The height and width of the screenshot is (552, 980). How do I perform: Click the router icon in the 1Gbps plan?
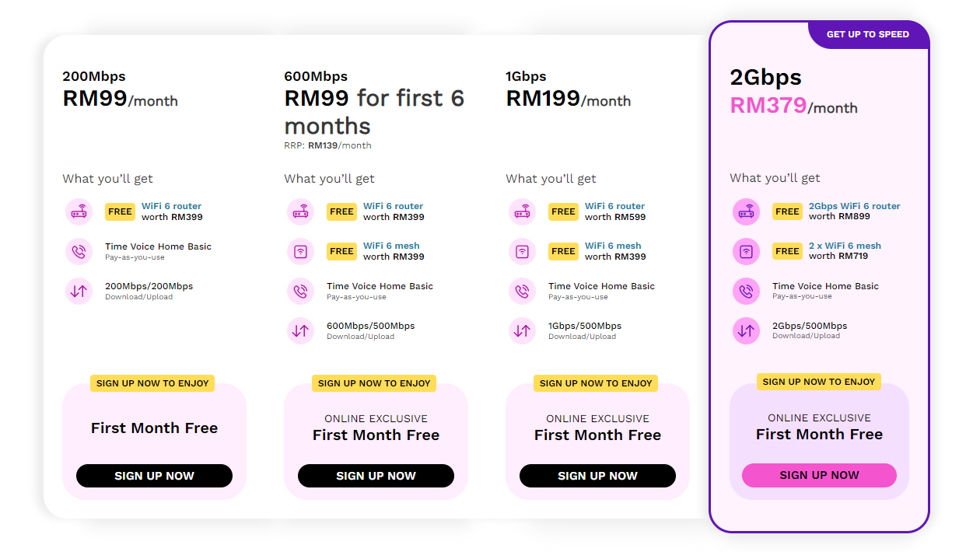(x=522, y=211)
